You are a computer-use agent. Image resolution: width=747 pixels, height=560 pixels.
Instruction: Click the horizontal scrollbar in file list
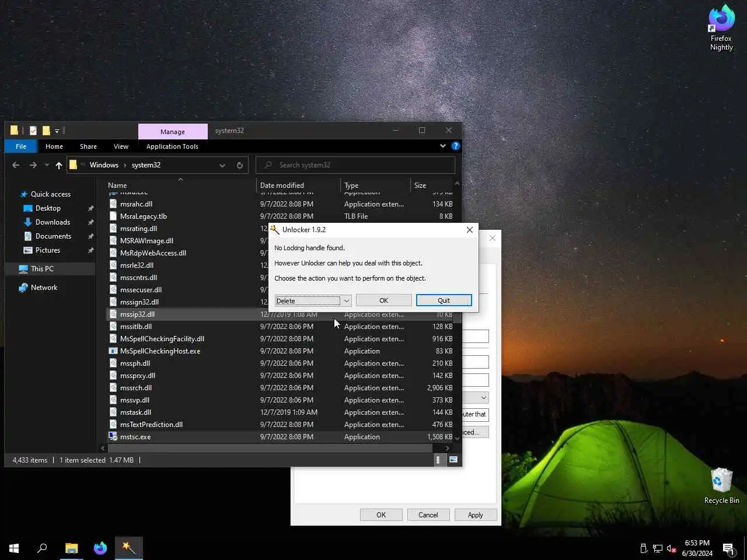[x=270, y=448]
